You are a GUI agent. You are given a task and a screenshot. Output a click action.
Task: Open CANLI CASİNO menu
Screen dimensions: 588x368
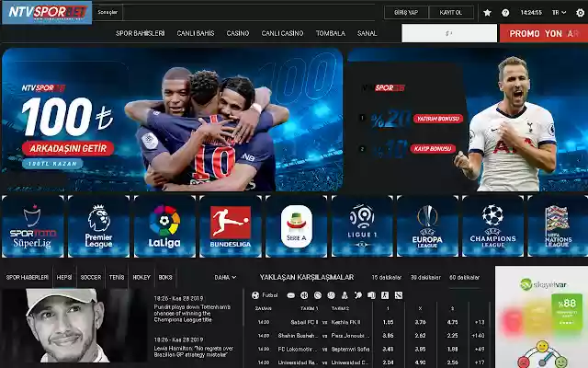[x=282, y=33]
